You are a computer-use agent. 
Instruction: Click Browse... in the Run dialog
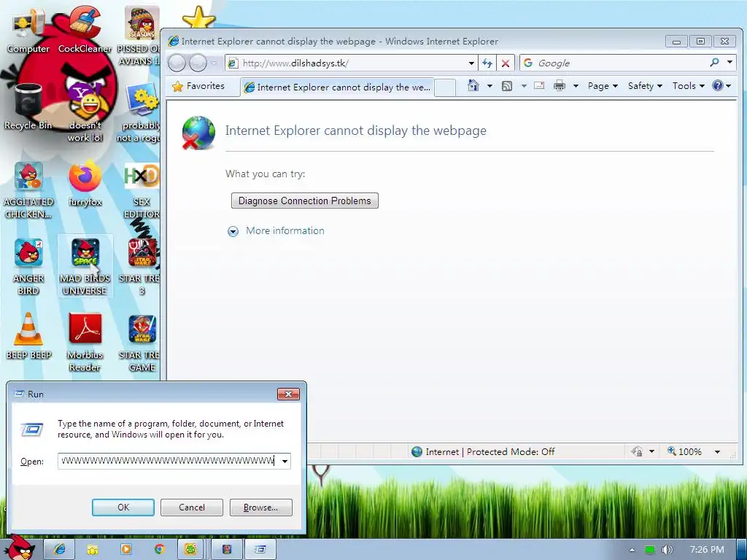260,507
